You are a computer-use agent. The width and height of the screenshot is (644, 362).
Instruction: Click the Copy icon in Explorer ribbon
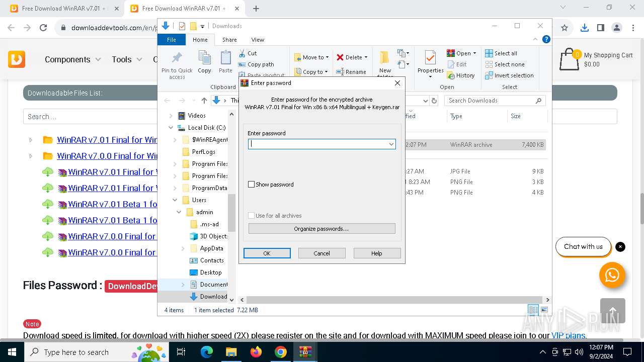204,58
